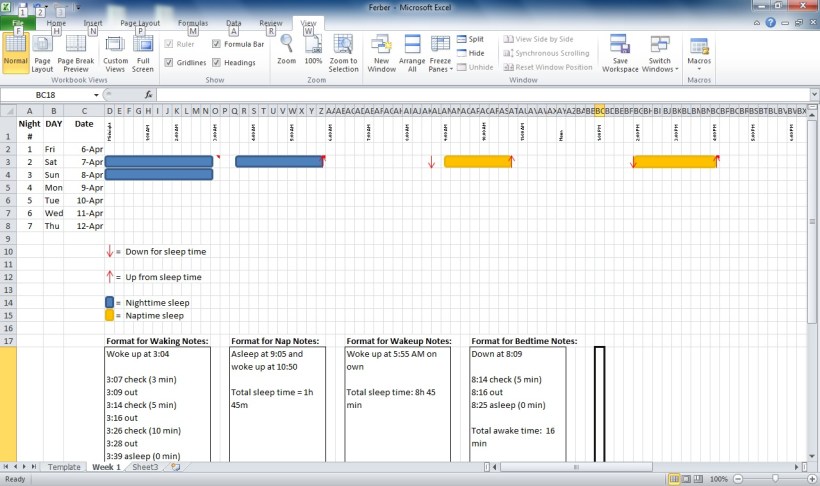This screenshot has height=486, width=820.
Task: Click the Split window button
Action: (469, 39)
